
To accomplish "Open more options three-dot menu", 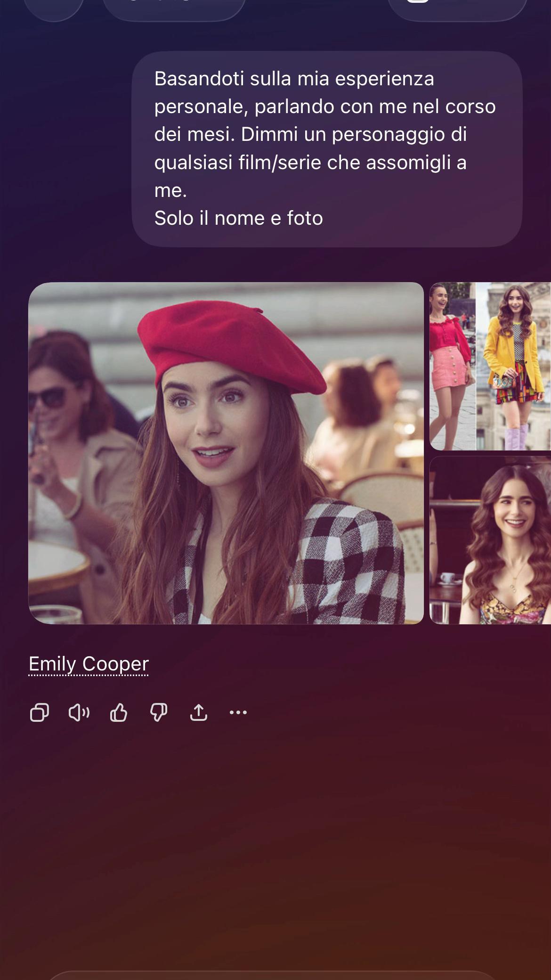I will click(238, 712).
